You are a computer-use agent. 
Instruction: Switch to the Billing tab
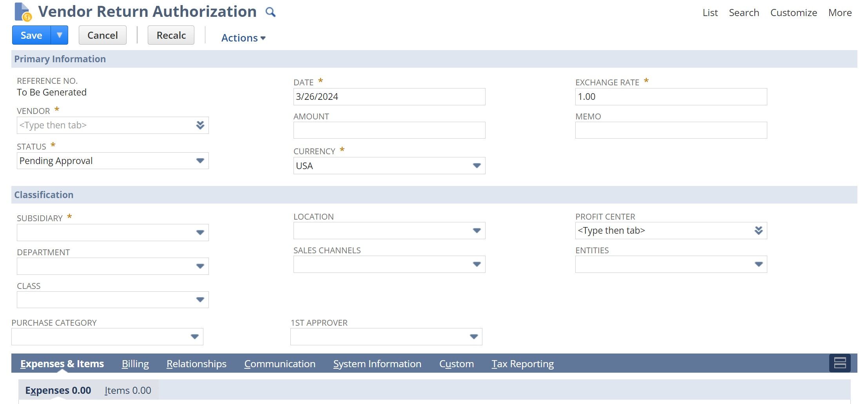pyautogui.click(x=135, y=363)
